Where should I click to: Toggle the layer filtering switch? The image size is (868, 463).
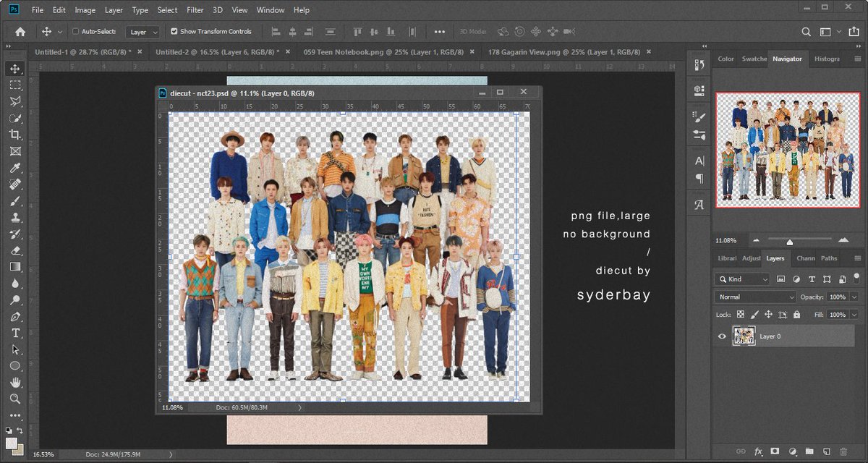pos(856,277)
